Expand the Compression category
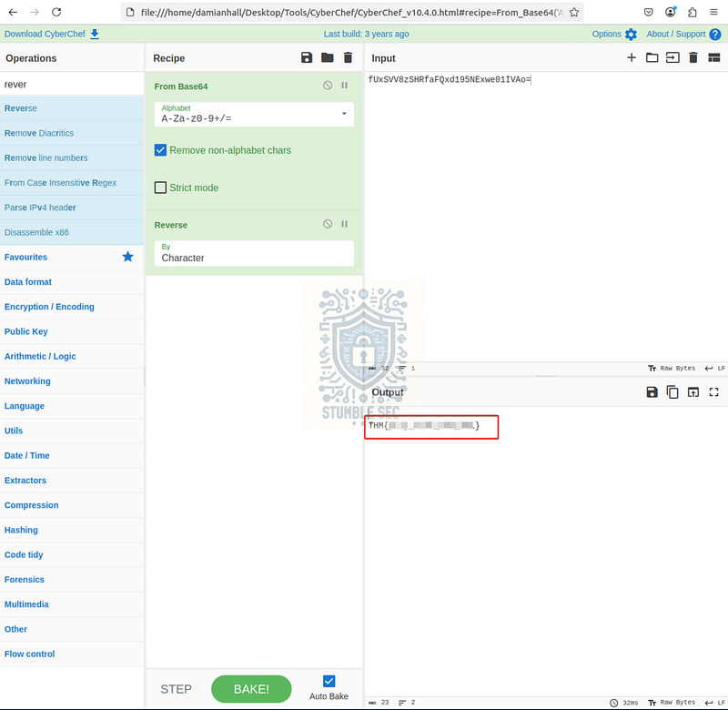 [x=72, y=505]
